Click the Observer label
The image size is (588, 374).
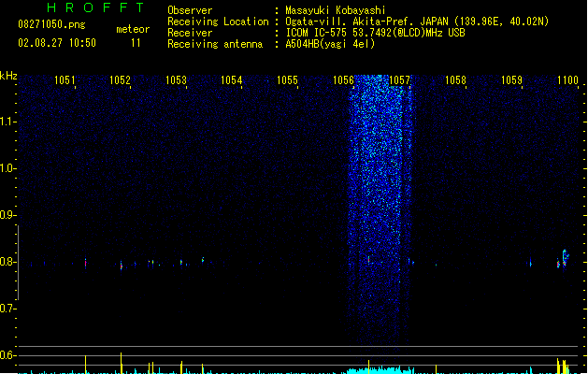click(190, 10)
